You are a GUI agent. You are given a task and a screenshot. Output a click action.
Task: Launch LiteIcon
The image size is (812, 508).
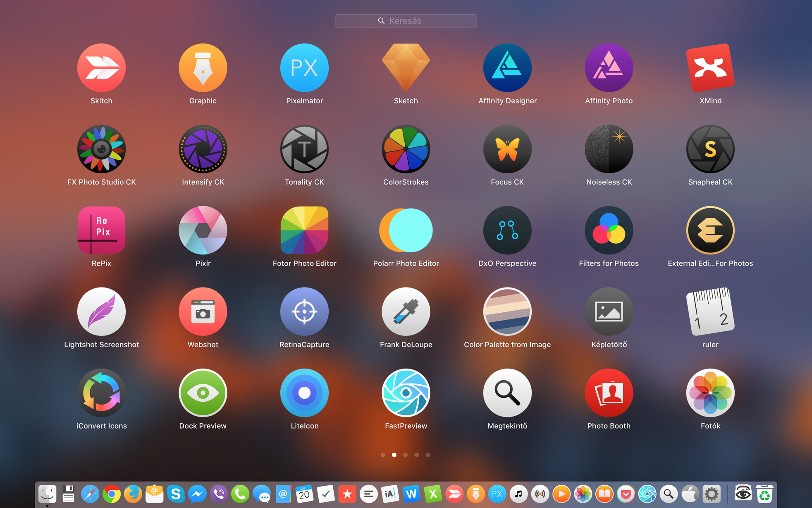click(x=304, y=393)
